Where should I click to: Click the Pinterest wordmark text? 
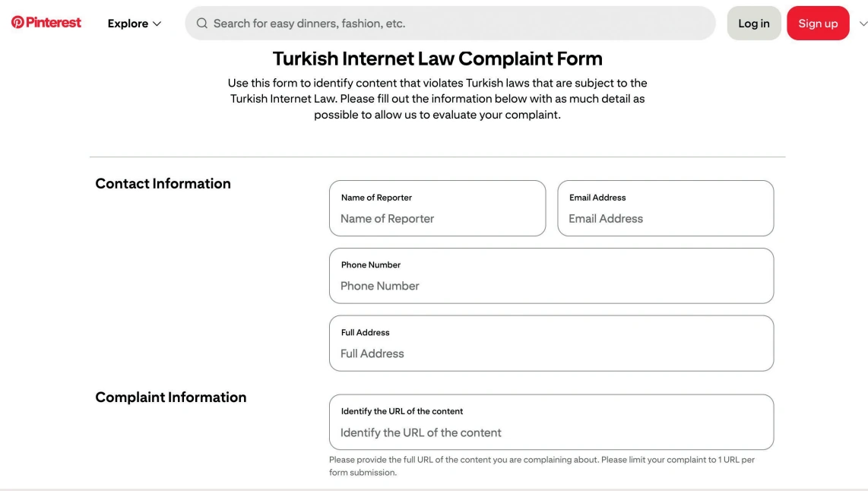[x=53, y=22]
